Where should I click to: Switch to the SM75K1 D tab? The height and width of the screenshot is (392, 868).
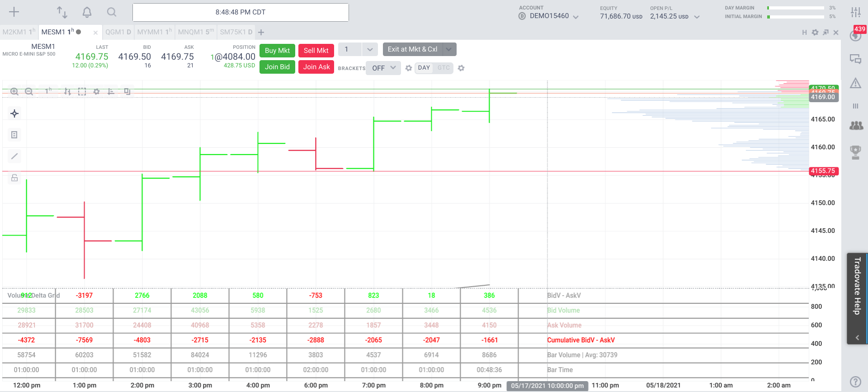[x=236, y=32]
